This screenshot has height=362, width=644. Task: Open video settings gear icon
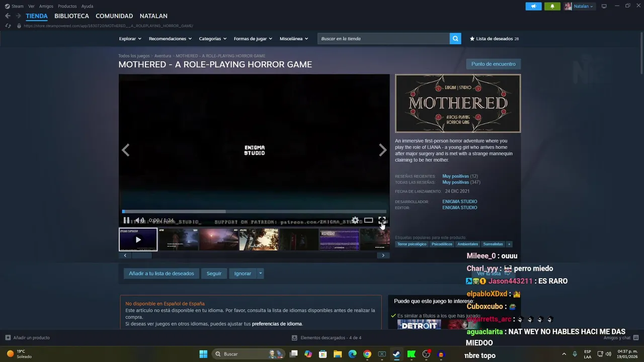pyautogui.click(x=355, y=220)
